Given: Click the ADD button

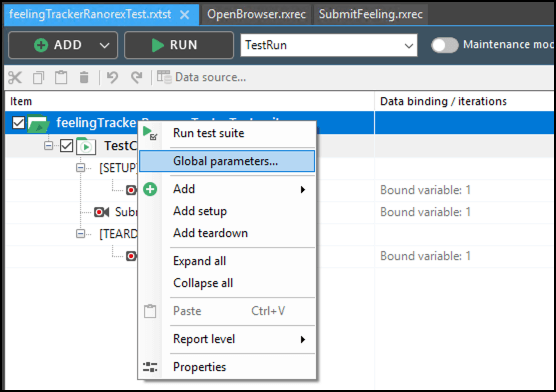Looking at the screenshot, I should [63, 45].
